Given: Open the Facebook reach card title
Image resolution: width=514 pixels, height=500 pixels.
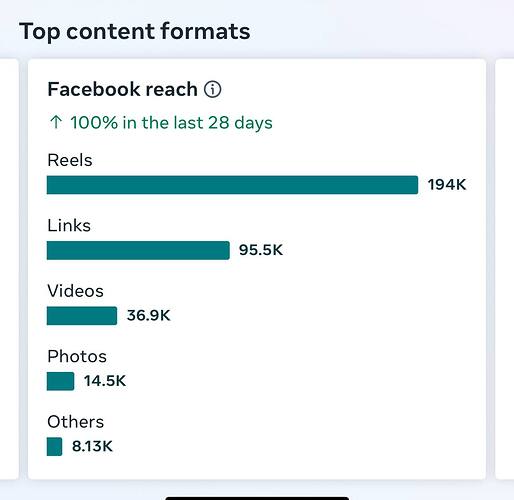Looking at the screenshot, I should (123, 89).
